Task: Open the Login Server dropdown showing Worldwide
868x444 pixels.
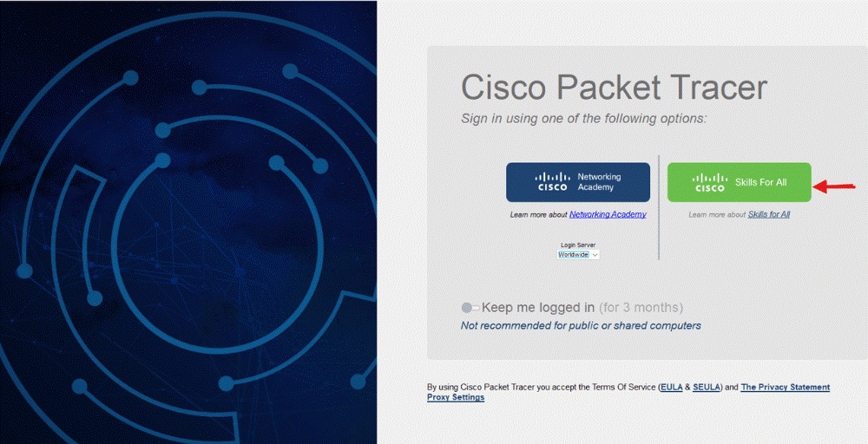Action: [x=574, y=255]
